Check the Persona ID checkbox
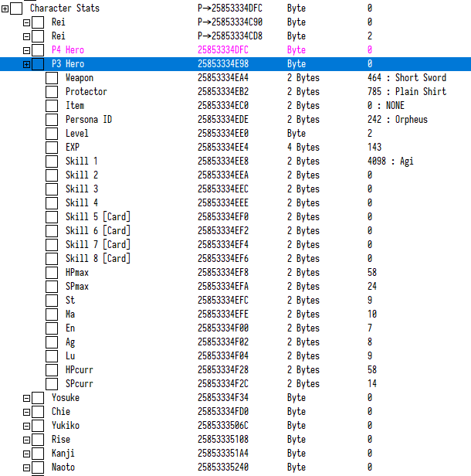471x476 pixels. pyautogui.click(x=52, y=120)
